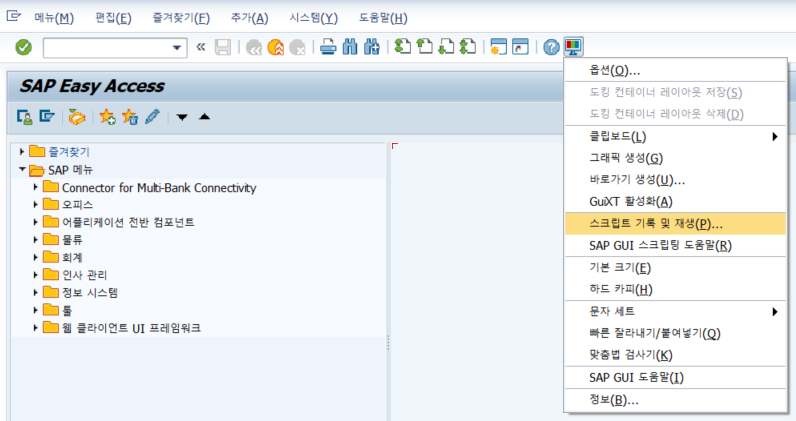Choose 기본 크기(E) menu entry
The width and height of the screenshot is (796, 421).
[675, 268]
